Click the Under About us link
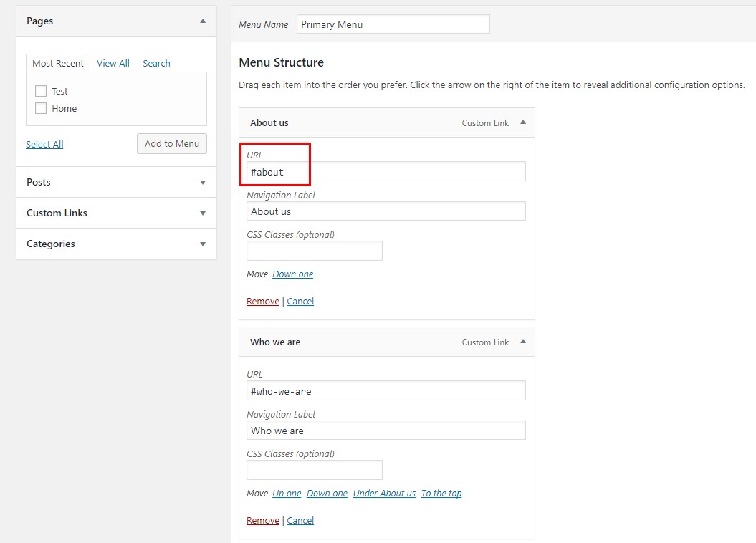 tap(384, 494)
